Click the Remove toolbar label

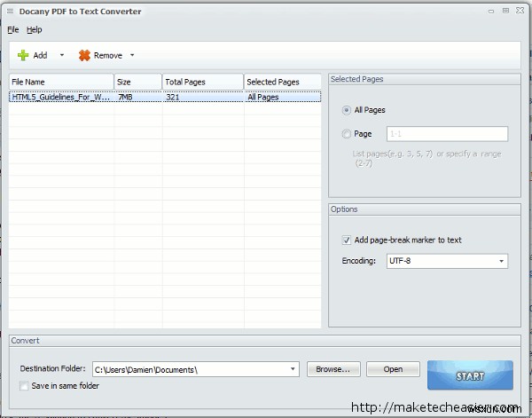(108, 55)
